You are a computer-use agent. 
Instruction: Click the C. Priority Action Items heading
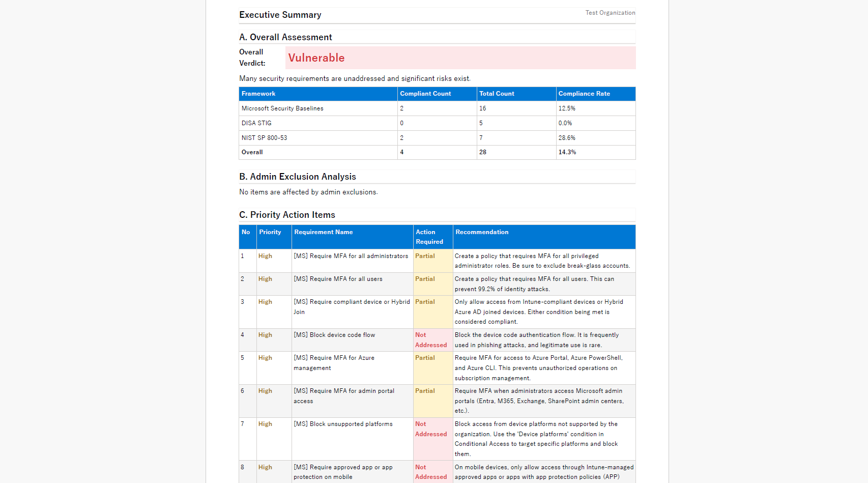(287, 215)
